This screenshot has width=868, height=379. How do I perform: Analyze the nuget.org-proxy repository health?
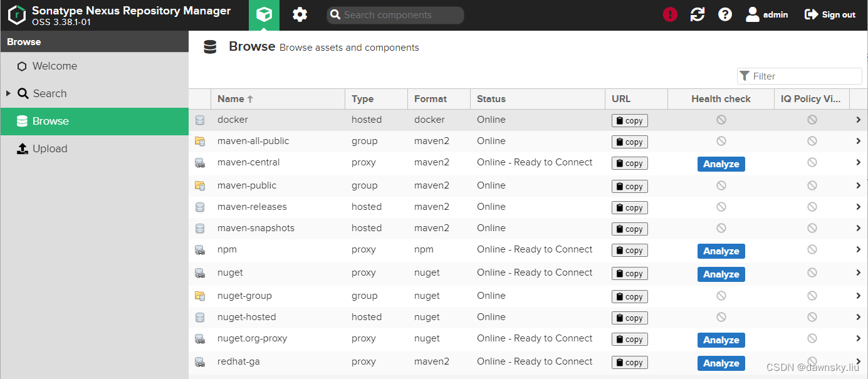721,340
